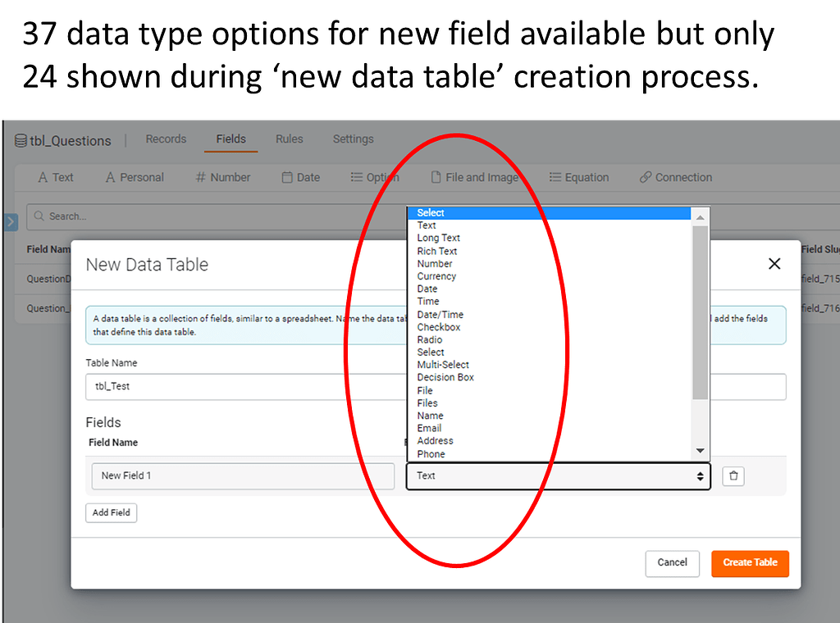Select Multi-Select in the dropdown list
This screenshot has width=840, height=623.
click(x=443, y=365)
